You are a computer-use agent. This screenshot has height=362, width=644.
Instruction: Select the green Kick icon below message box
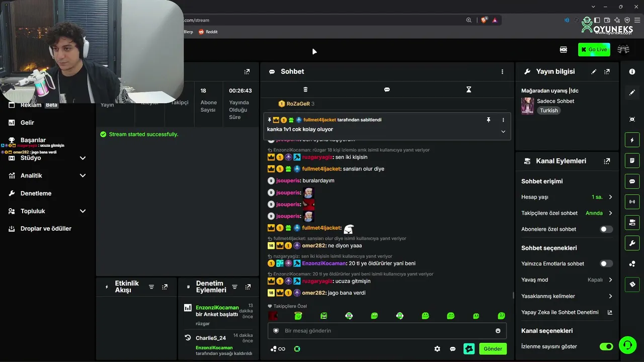pyautogui.click(x=297, y=349)
